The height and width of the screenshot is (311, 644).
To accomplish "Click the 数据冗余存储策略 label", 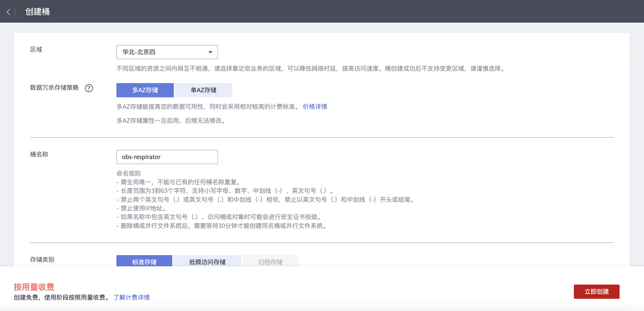I will pyautogui.click(x=54, y=88).
